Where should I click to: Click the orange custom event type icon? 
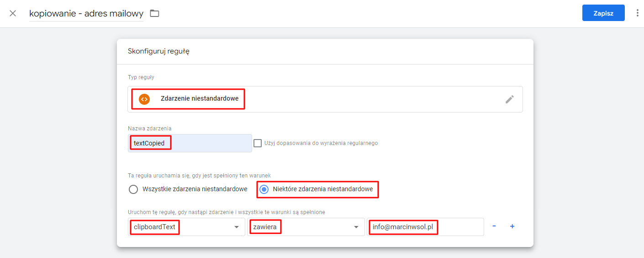point(144,99)
